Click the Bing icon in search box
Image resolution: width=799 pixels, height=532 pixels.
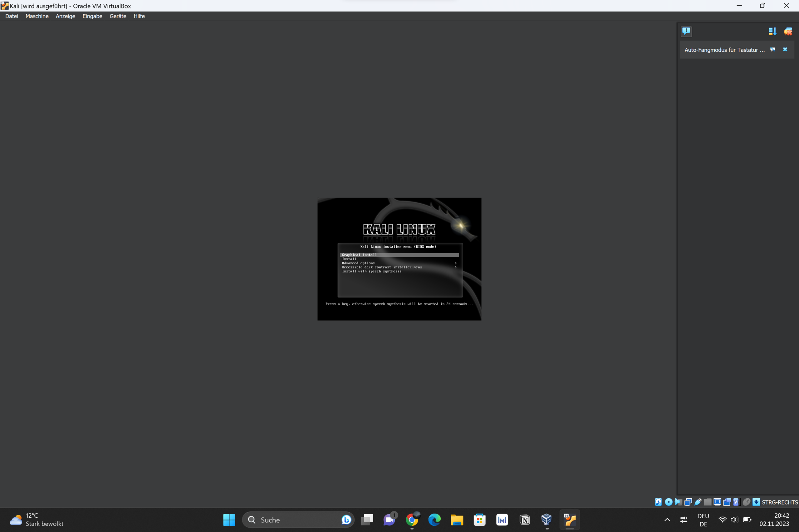(346, 520)
